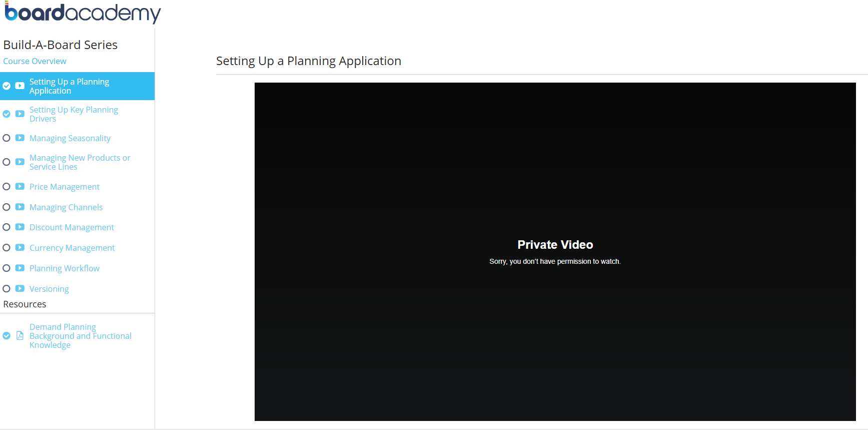Click completed checkmark for Setting Up a Planning Application
The width and height of the screenshot is (868, 430).
pyautogui.click(x=7, y=86)
